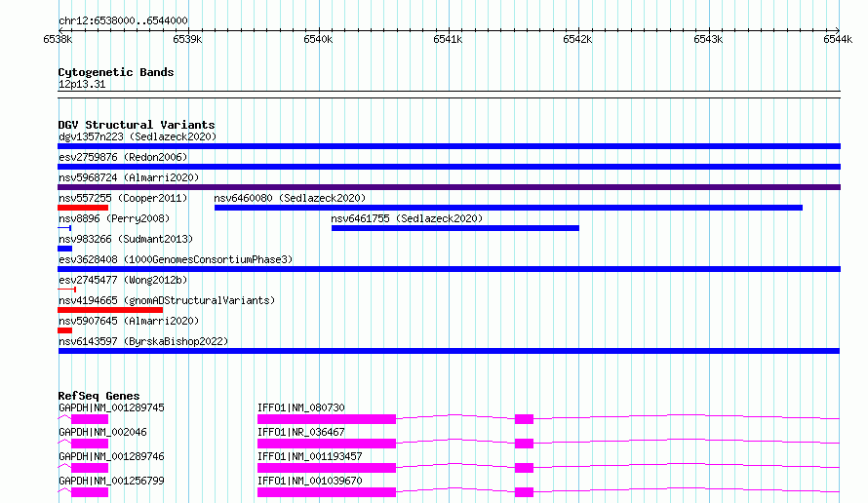Click the short red nsv5907645 bar
Viewport: 868px width, 503px height.
[x=64, y=330]
